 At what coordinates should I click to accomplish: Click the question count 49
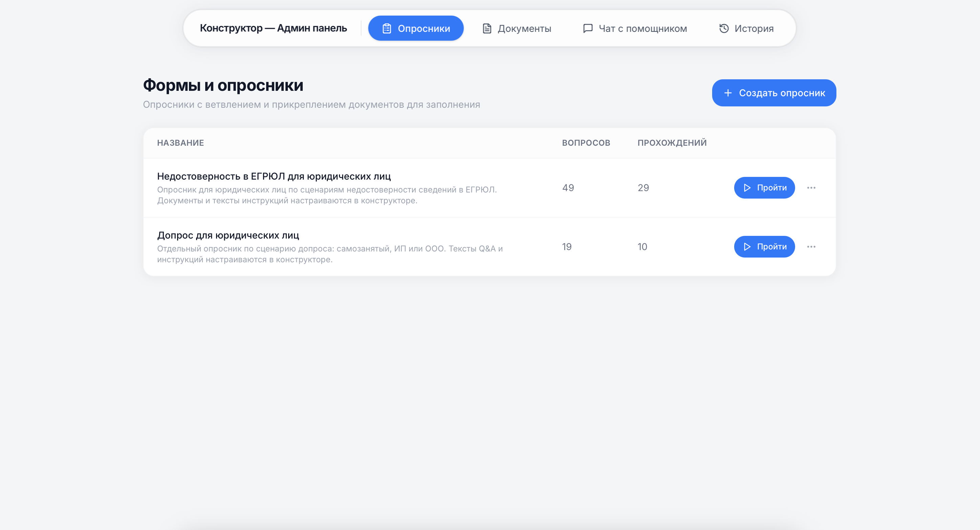coord(568,188)
